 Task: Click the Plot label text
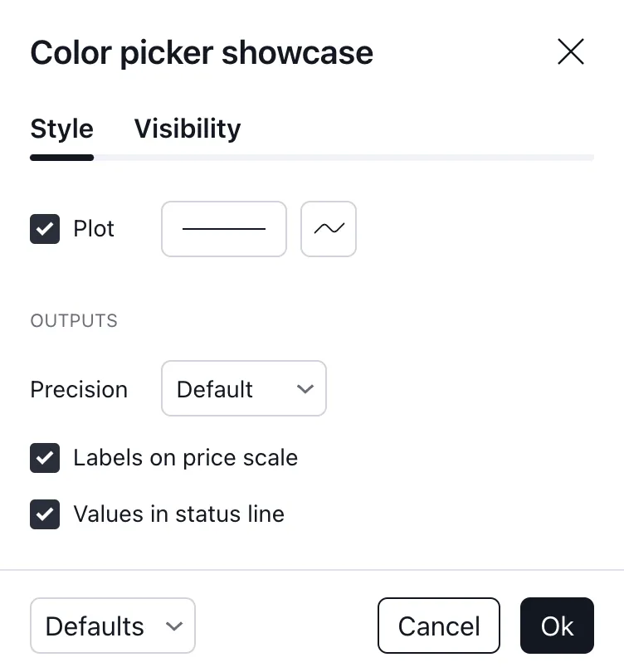[x=94, y=229]
